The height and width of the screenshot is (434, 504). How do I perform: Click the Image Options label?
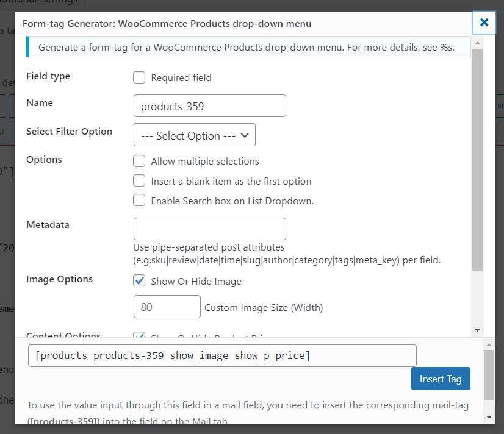coord(59,279)
